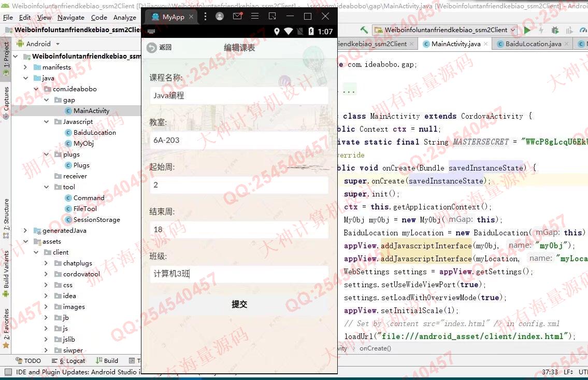
Task: Tap the back arrow labeled 返回
Action: tap(159, 48)
